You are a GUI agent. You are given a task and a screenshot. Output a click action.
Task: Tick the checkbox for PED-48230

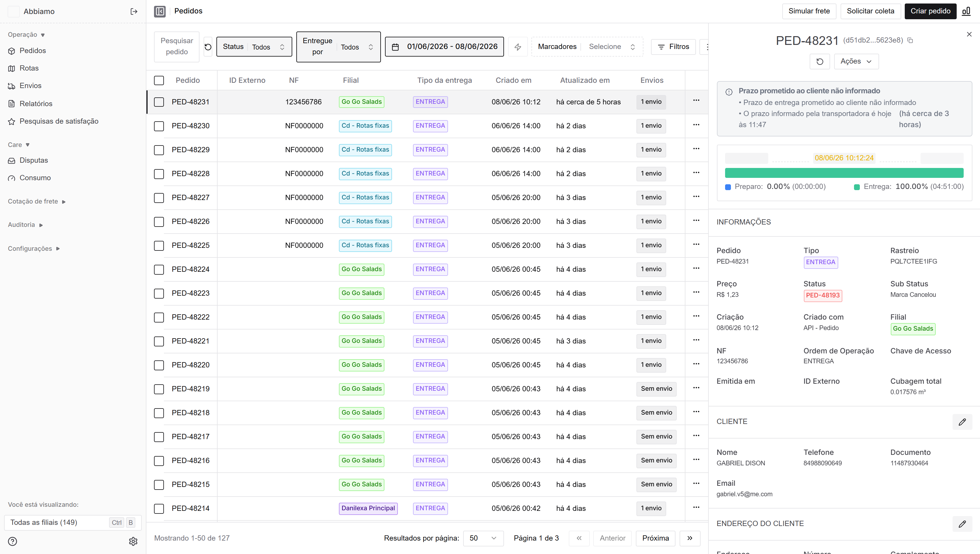159,126
